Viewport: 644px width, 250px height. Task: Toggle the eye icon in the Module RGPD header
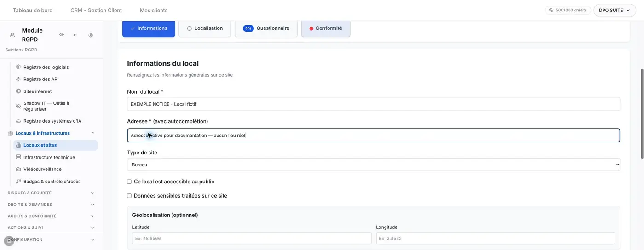pyautogui.click(x=62, y=34)
